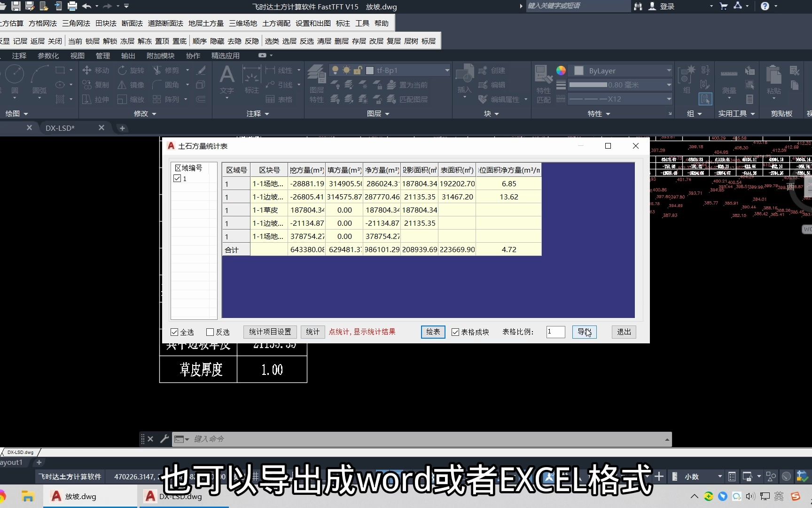Select the Stretch (拉伸) tool
Viewport: 812px width, 508px height.
[96, 99]
